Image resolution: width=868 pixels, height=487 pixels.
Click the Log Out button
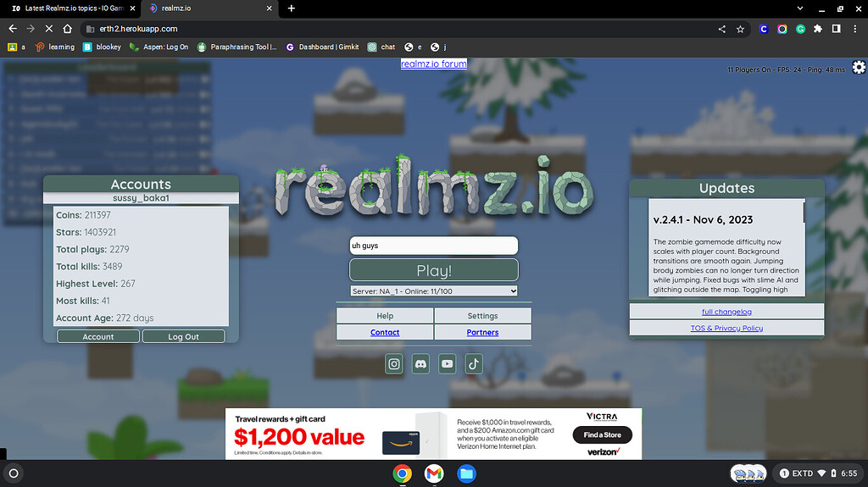tap(184, 336)
